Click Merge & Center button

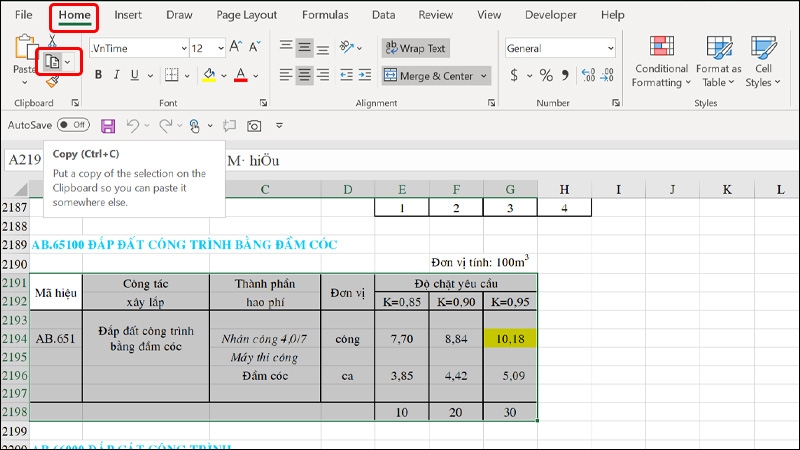click(x=430, y=76)
